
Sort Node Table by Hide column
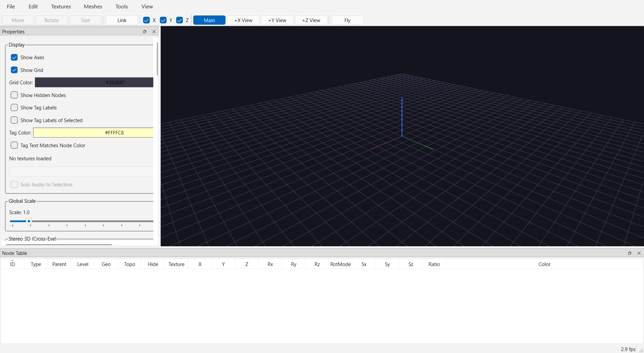coord(153,264)
